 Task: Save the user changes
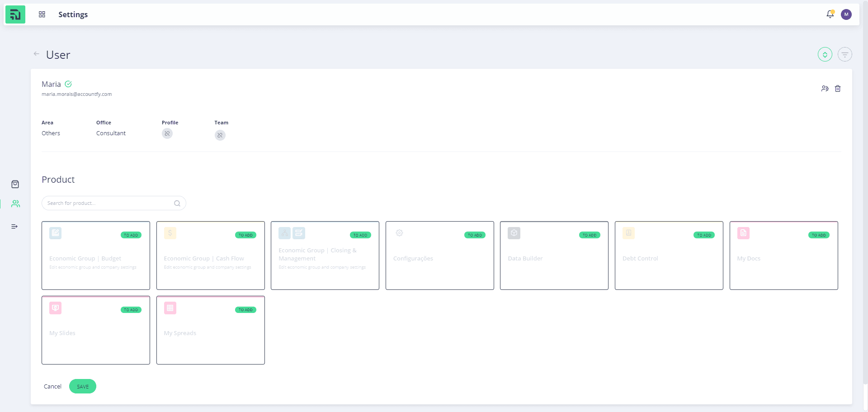click(83, 386)
